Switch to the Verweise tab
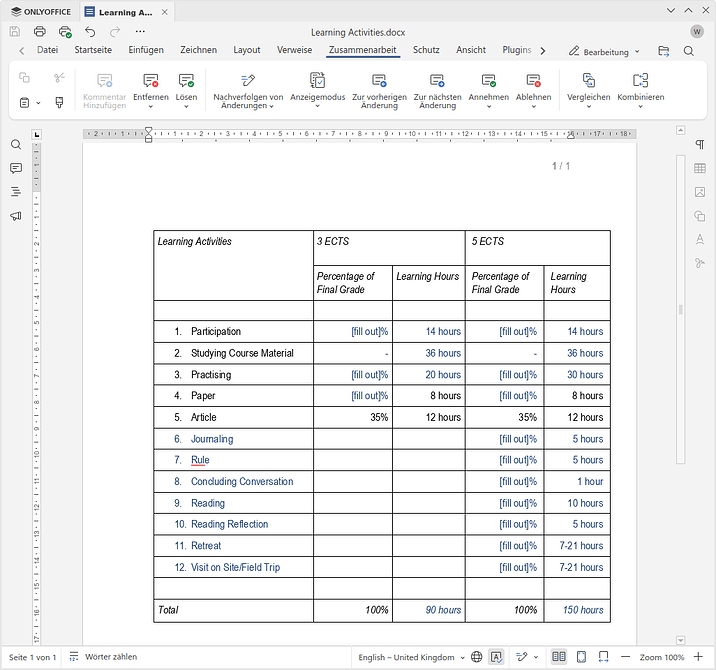Viewport: 716px width, 670px height. coord(295,50)
